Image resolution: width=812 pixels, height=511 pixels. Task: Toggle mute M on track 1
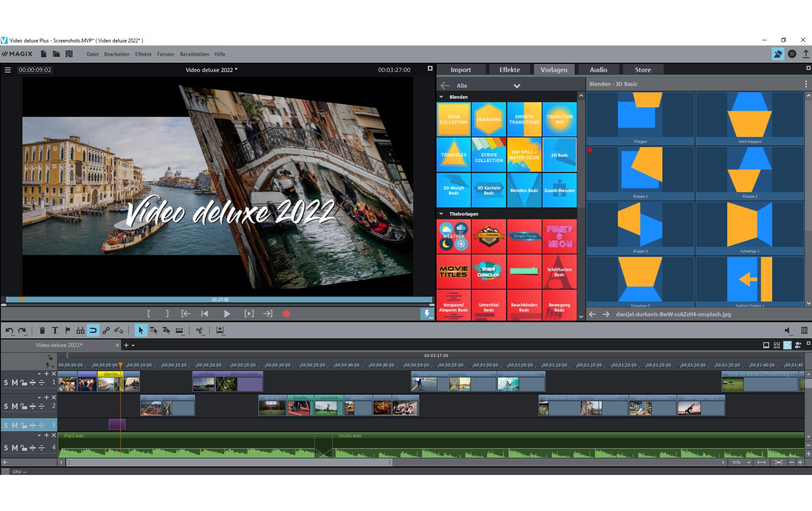[x=15, y=383]
